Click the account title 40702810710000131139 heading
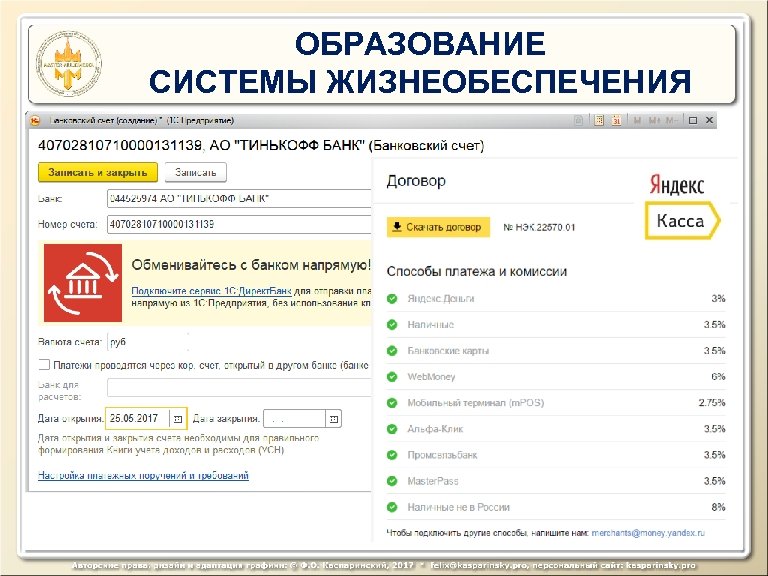Screen dimensions: 768x576 [x=261, y=145]
